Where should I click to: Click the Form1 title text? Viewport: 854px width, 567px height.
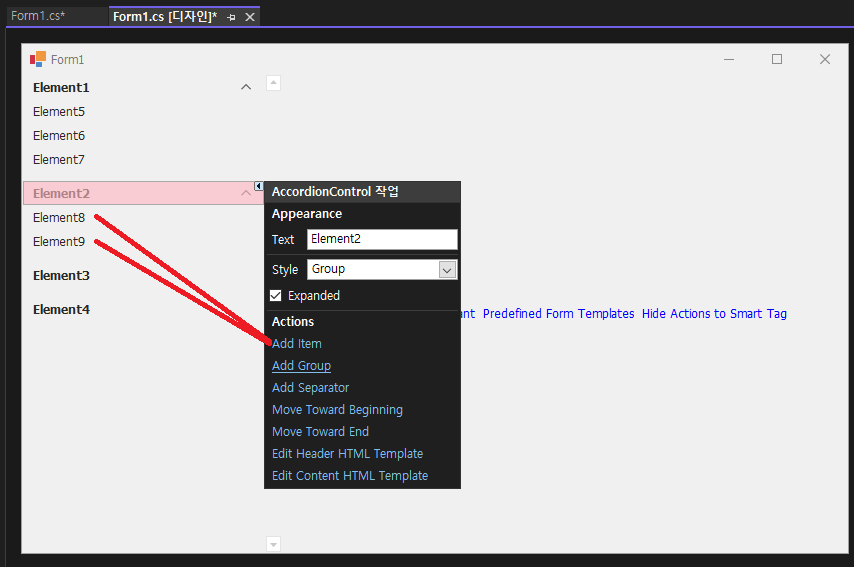pos(68,59)
